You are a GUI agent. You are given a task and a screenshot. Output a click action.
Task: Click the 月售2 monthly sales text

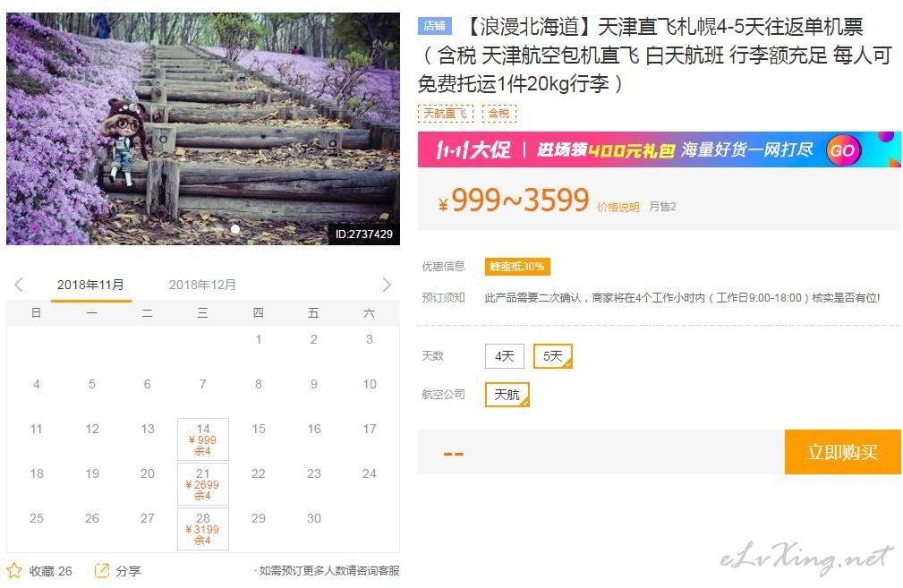662,207
